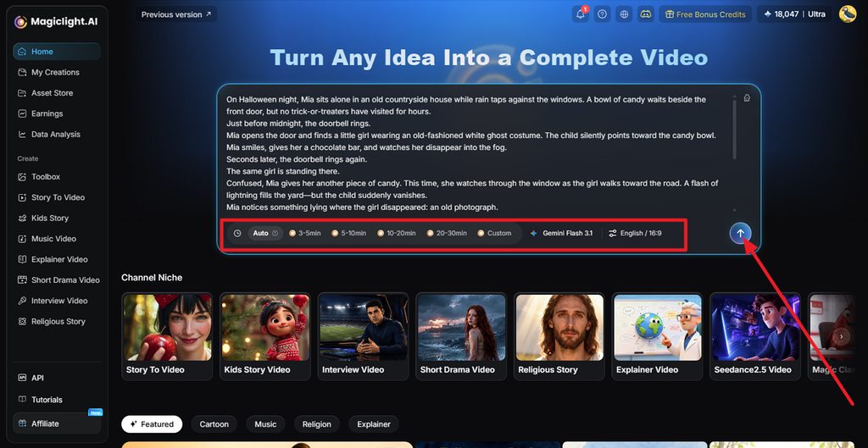Viewport: 868px width, 448px height.
Task: Open the Seedance2.5 Video niche card
Action: [755, 336]
